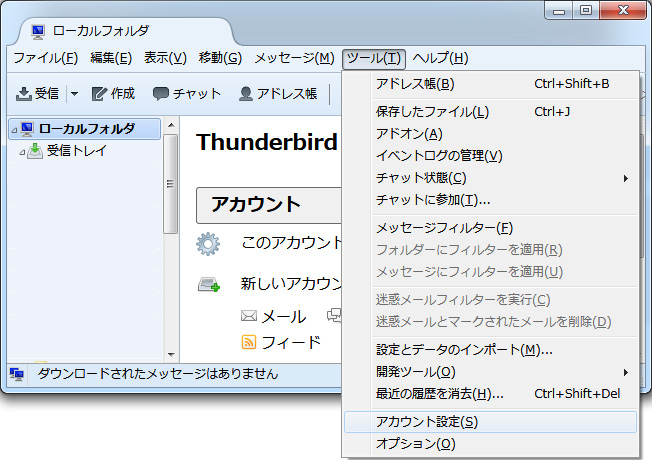Click the 受信トレイ inbox icon
This screenshot has width=652, height=460.
pos(35,151)
